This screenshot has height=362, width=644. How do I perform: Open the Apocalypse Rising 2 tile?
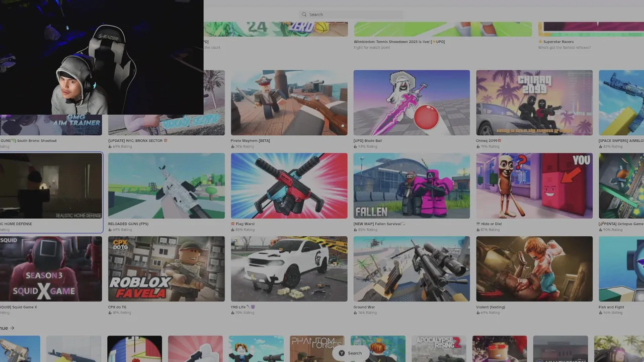tap(439, 349)
